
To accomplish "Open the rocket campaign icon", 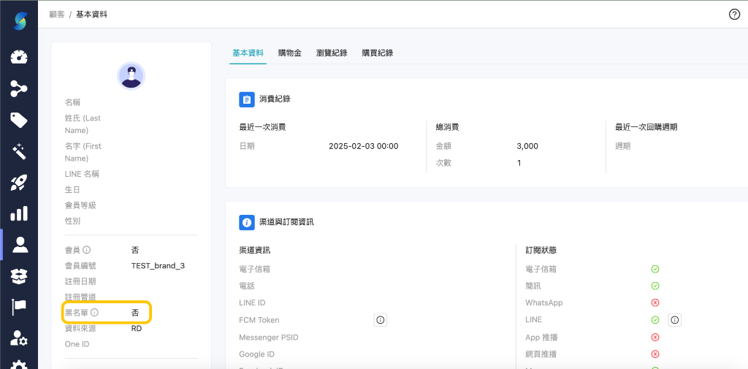I will point(19,183).
